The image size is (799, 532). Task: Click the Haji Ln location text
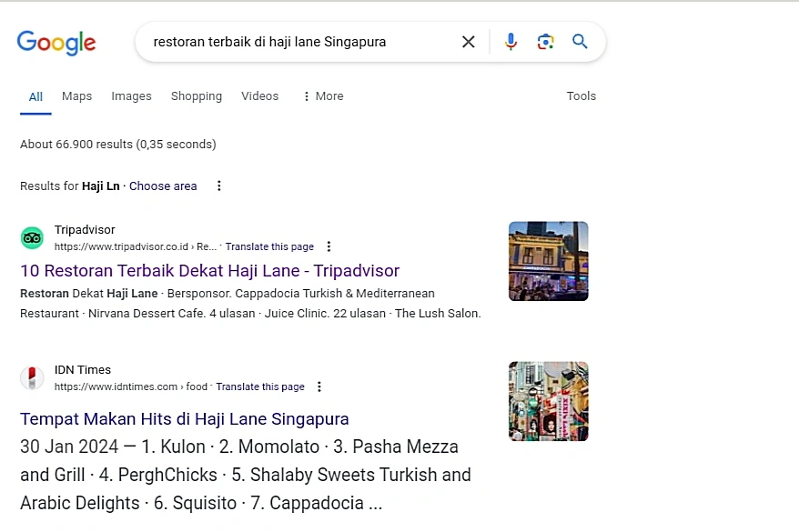(100, 186)
